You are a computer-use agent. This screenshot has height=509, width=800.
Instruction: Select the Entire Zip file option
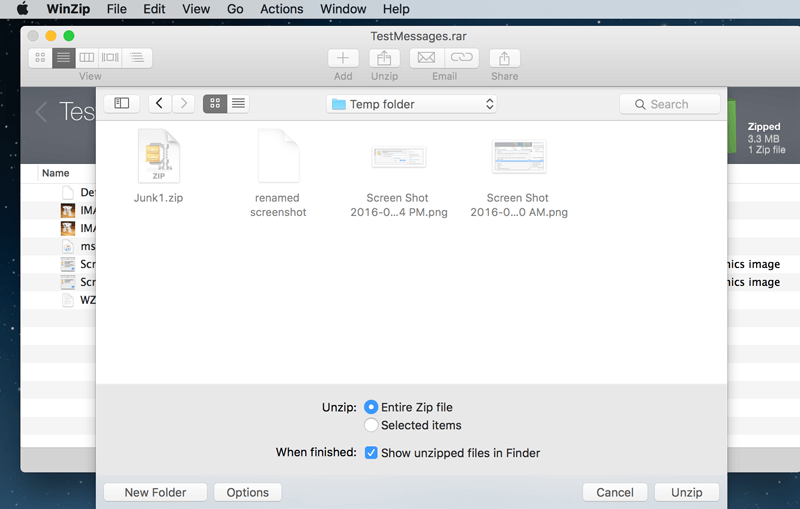click(371, 407)
